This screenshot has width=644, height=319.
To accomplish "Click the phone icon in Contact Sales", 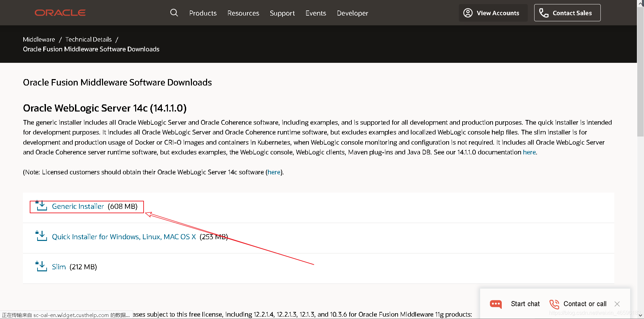I will click(544, 13).
